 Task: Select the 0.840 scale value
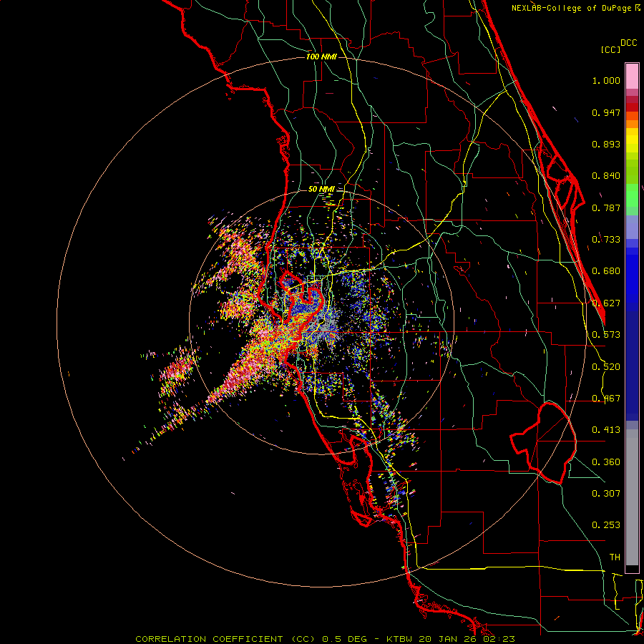(606, 176)
